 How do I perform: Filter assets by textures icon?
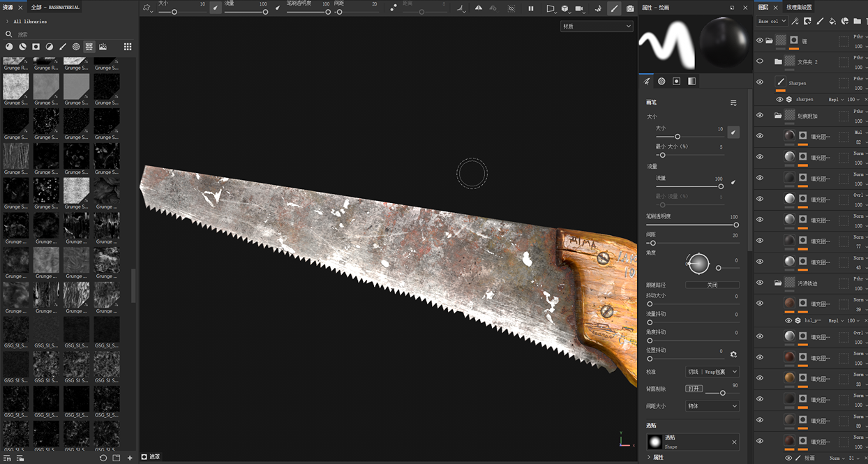89,47
